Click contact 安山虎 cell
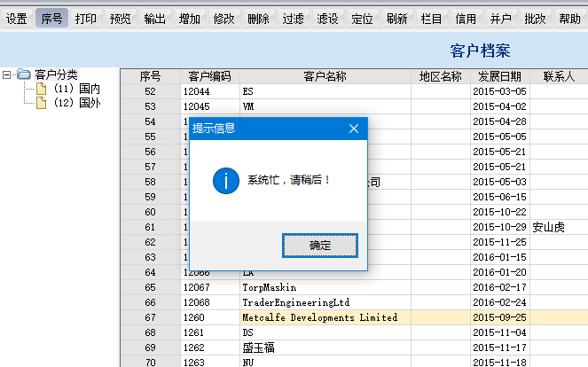 click(x=559, y=227)
